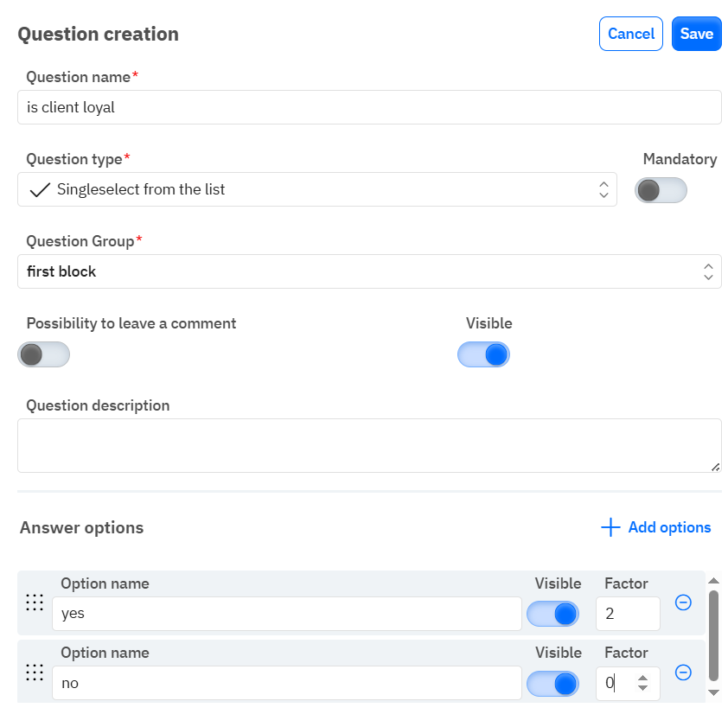
Task: Open the Question type dropdown
Action: click(317, 189)
